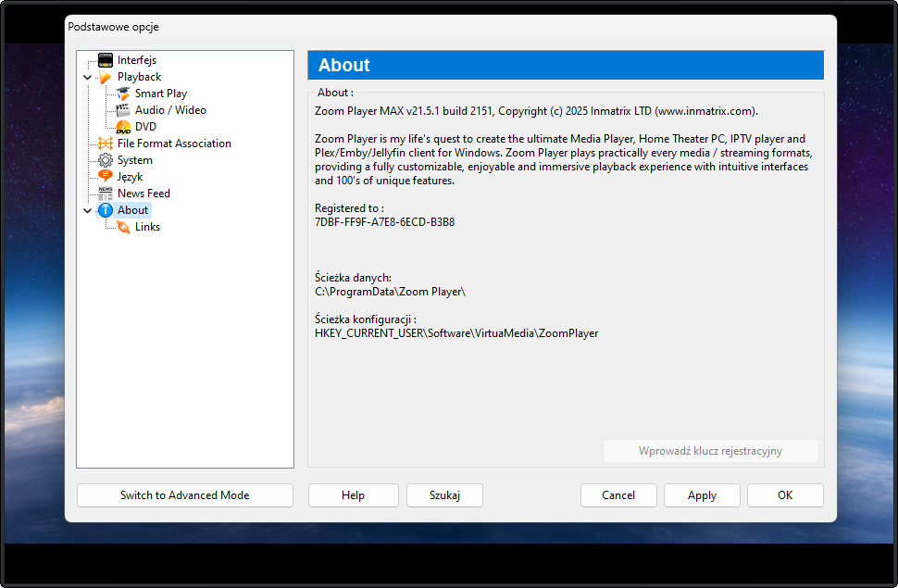Select Playback label in the tree
The image size is (898, 588).
[x=139, y=76]
